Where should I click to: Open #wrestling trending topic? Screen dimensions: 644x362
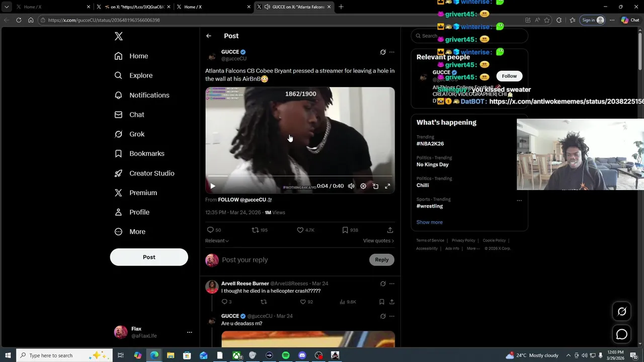point(430,206)
